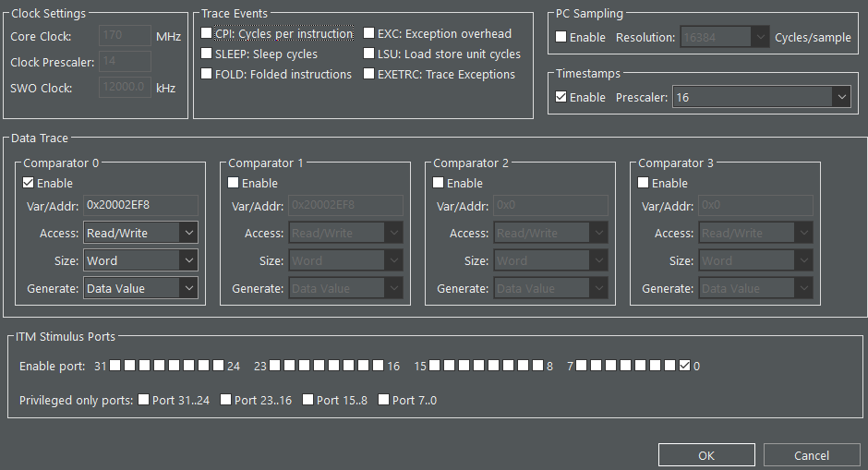Viewport: 868px width, 470px height.
Task: Click Comparator 0 Var/Addr input field
Action: [140, 206]
